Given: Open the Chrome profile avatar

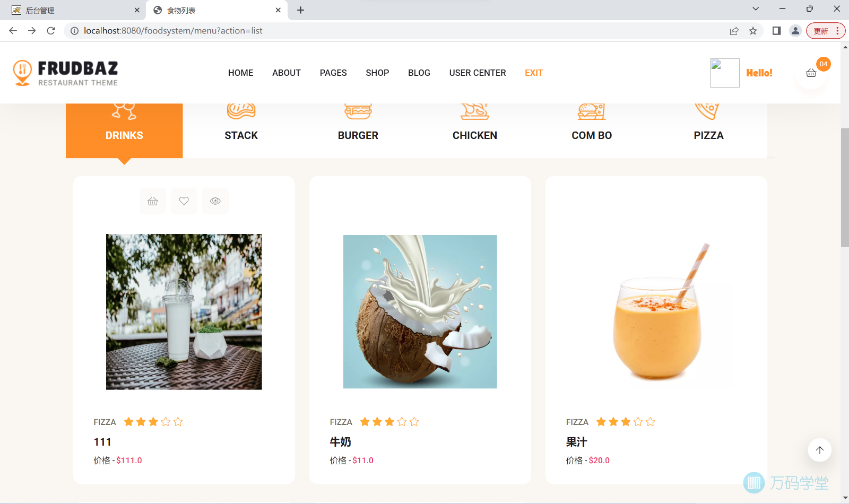Looking at the screenshot, I should tap(795, 31).
